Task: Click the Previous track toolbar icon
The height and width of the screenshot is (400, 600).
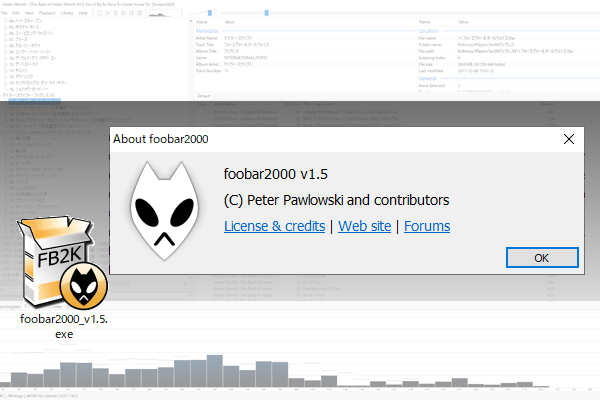Action: coord(124,13)
